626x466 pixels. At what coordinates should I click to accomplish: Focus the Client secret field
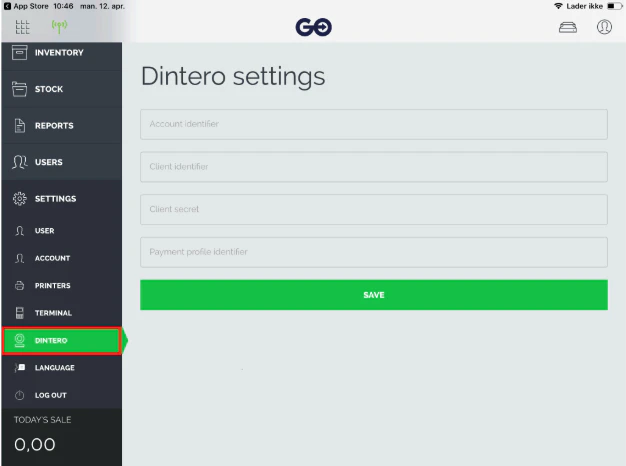point(374,210)
